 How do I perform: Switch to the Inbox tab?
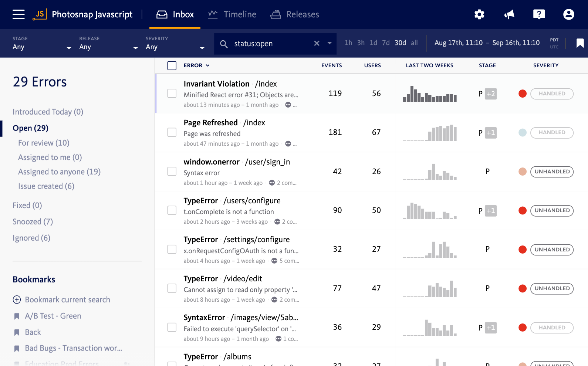tap(175, 14)
